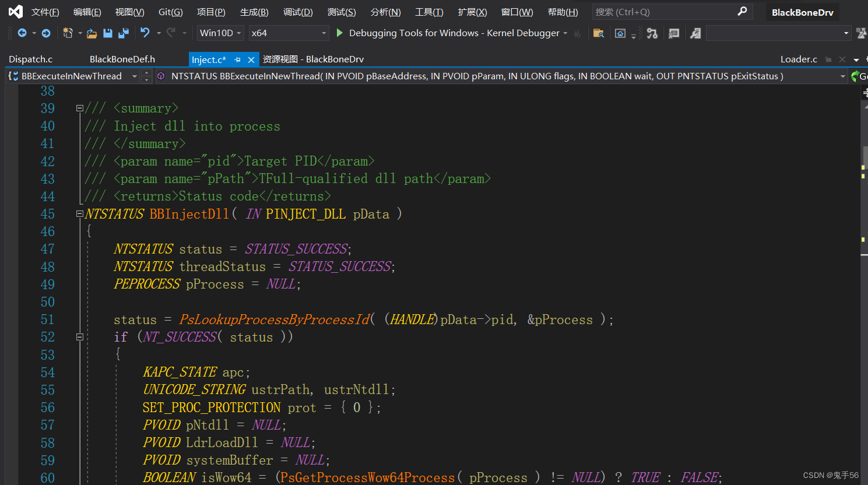
Task: Open the Git(G) menu
Action: point(171,12)
